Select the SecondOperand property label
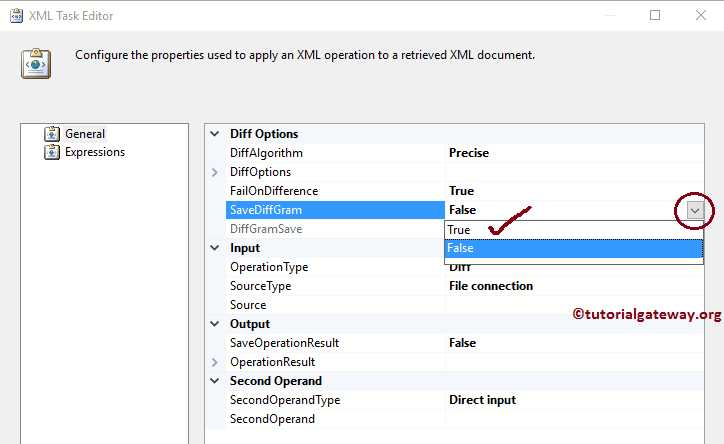The width and height of the screenshot is (724, 444). click(x=272, y=419)
